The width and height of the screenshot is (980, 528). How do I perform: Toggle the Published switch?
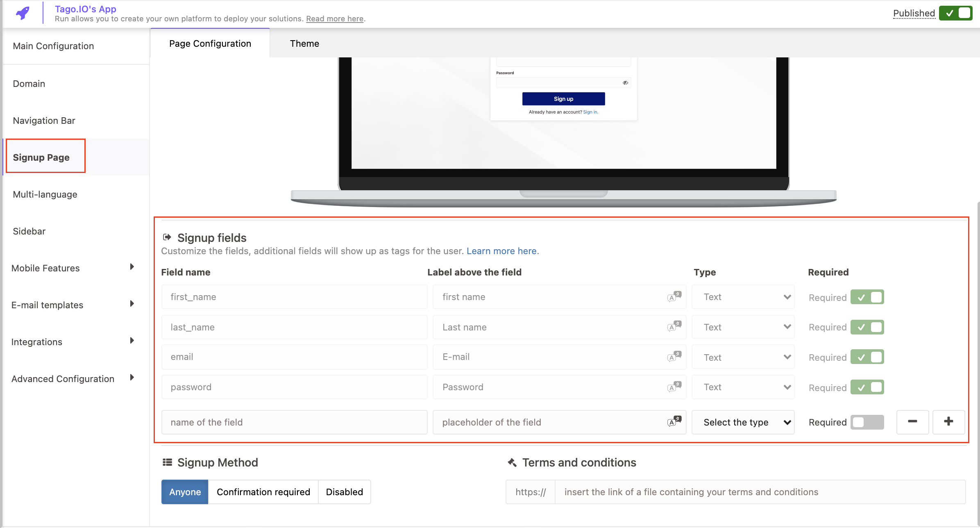[955, 13]
